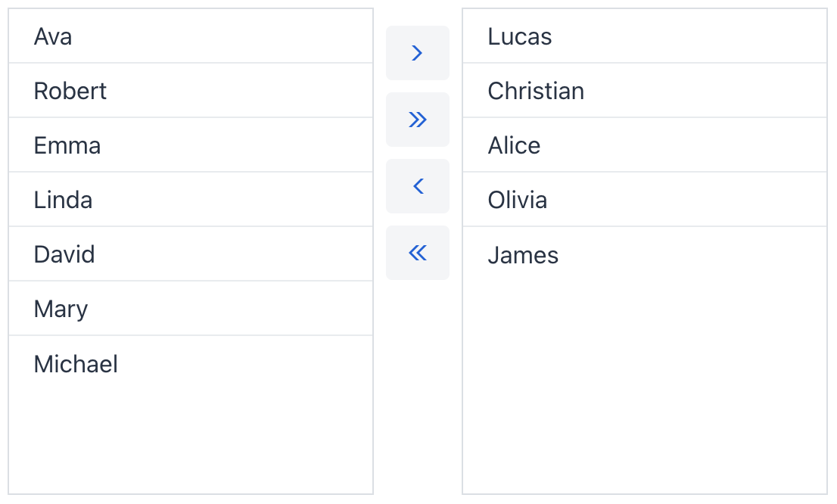Select Robert in the left list
The width and height of the screenshot is (837, 504).
point(70,91)
